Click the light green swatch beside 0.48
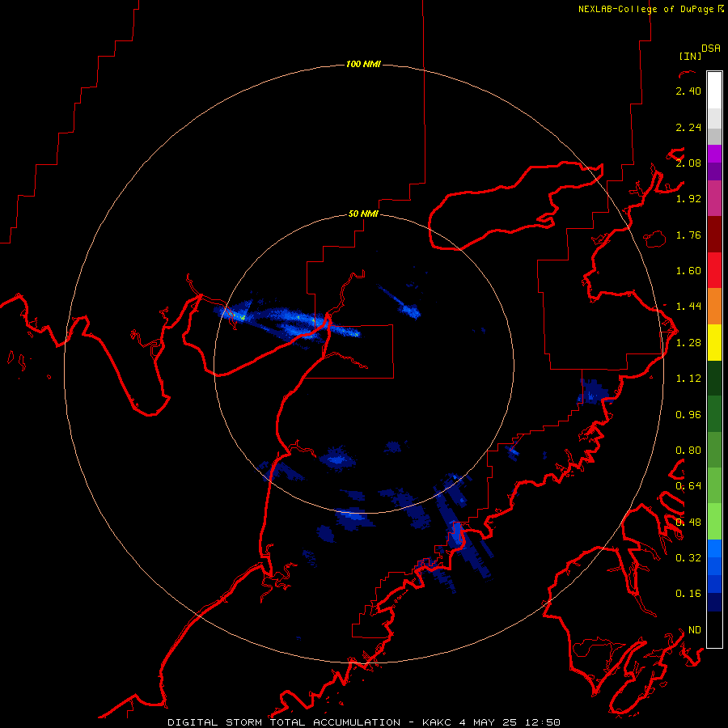 pos(714,522)
